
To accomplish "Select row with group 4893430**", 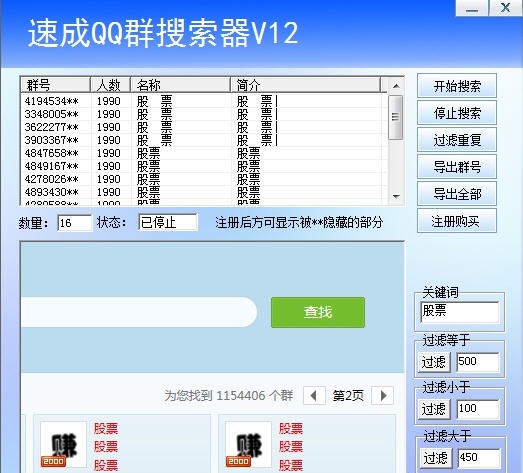I will [x=204, y=192].
